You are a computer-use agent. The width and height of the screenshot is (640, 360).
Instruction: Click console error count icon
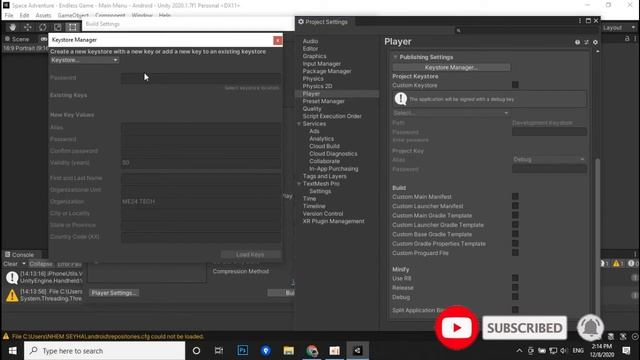(x=632, y=264)
